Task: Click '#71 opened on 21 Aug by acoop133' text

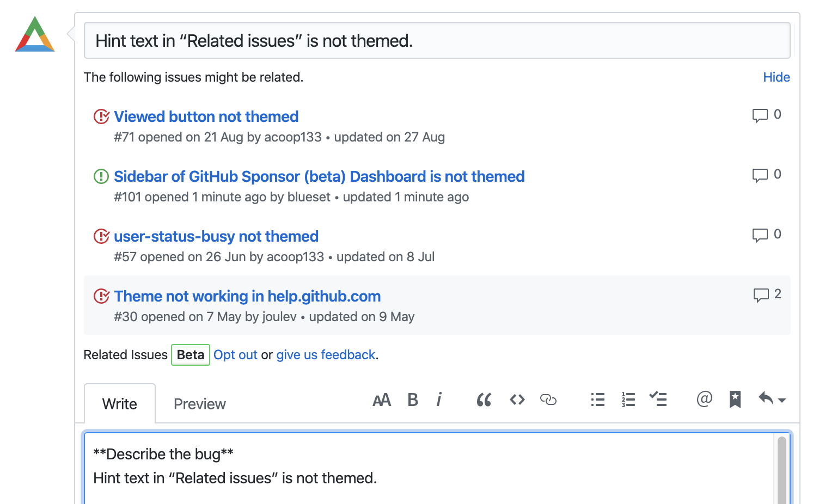Action: (x=218, y=137)
